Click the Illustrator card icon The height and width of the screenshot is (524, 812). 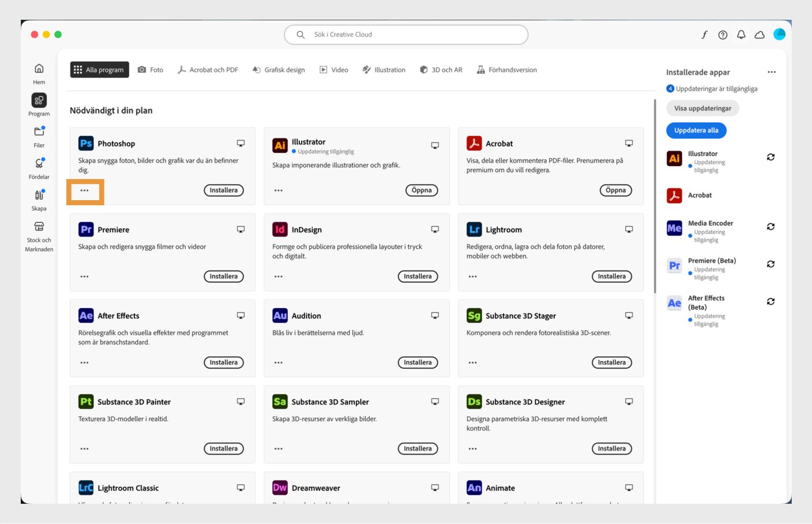[280, 145]
